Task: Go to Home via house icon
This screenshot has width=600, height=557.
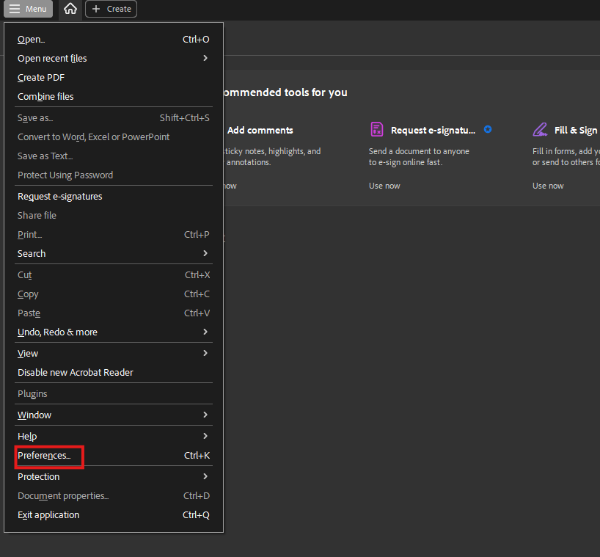Action: point(70,9)
